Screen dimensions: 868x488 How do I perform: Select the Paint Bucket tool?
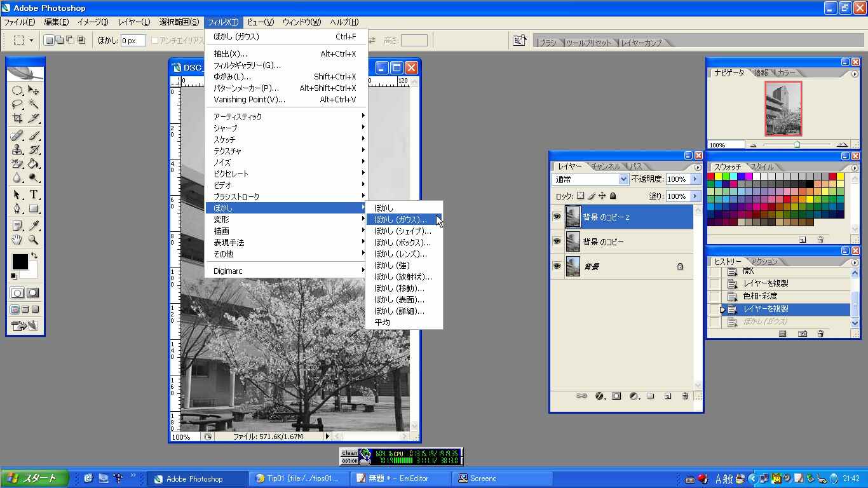click(x=34, y=164)
